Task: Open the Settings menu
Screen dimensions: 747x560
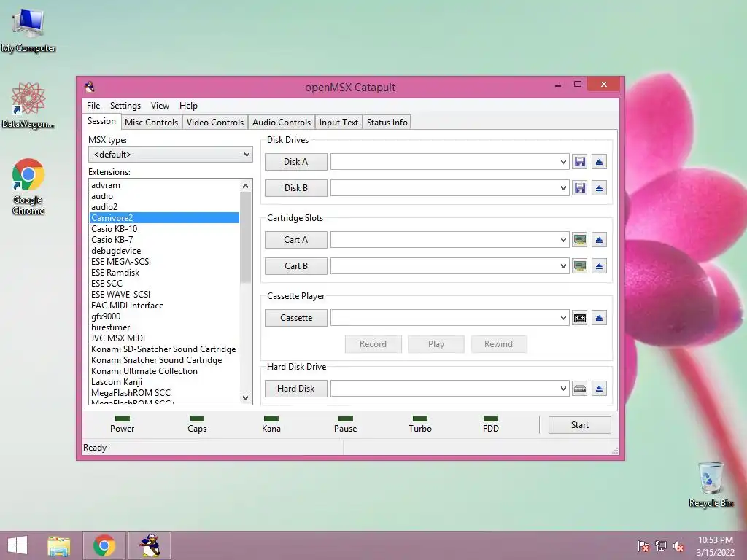Action: (125, 106)
